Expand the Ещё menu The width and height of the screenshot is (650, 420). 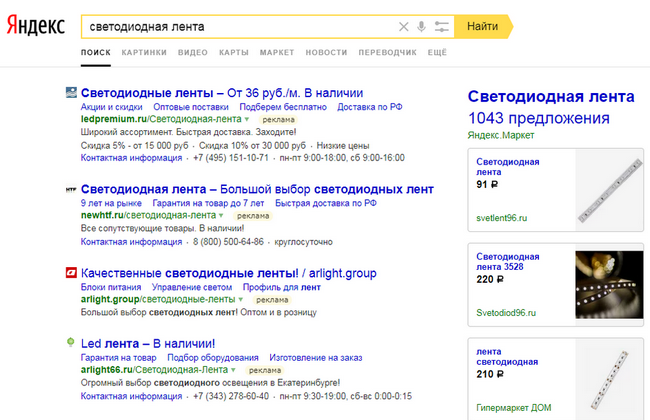point(437,53)
